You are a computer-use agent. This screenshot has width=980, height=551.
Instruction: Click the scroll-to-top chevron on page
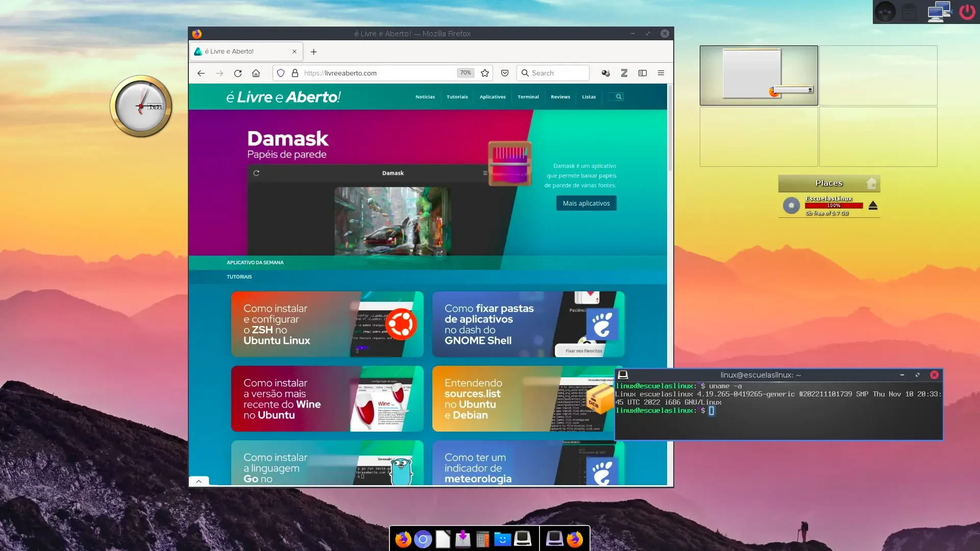[199, 481]
